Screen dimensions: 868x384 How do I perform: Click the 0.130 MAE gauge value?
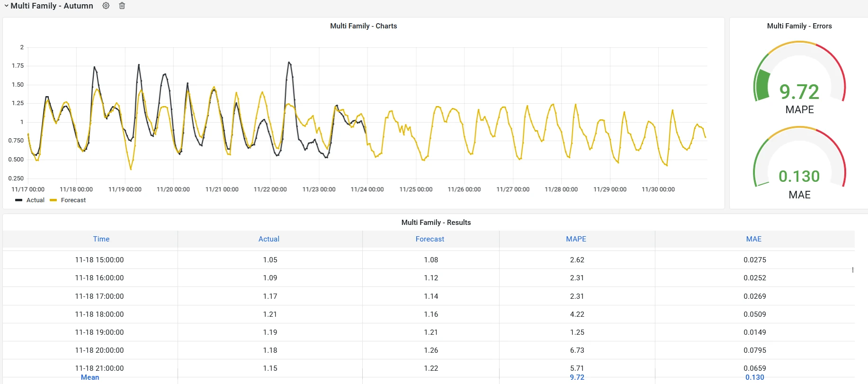pos(799,176)
